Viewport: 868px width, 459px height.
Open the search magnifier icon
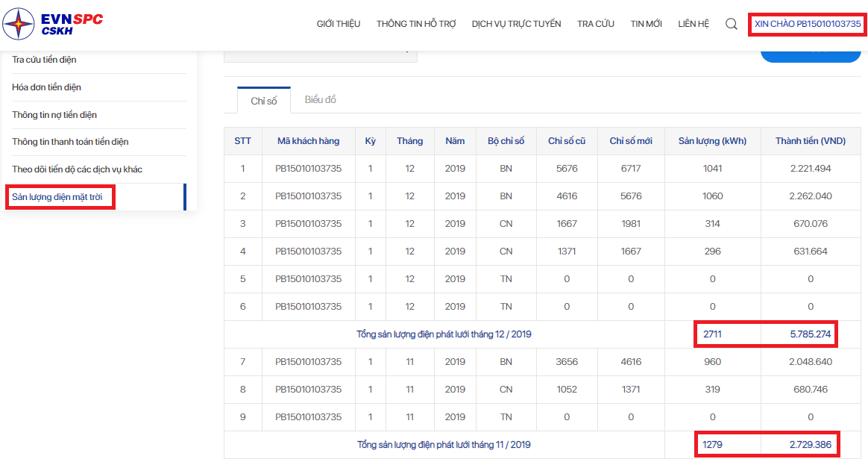(x=731, y=24)
